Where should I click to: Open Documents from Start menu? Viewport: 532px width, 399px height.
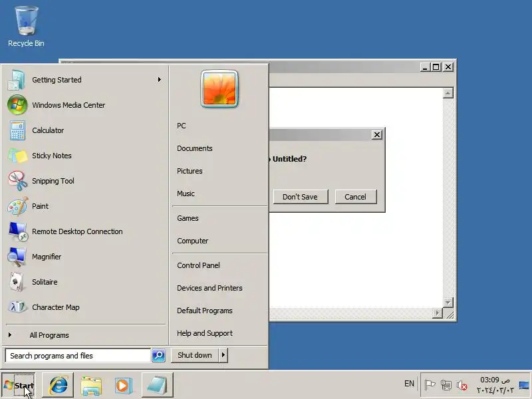click(x=219, y=148)
